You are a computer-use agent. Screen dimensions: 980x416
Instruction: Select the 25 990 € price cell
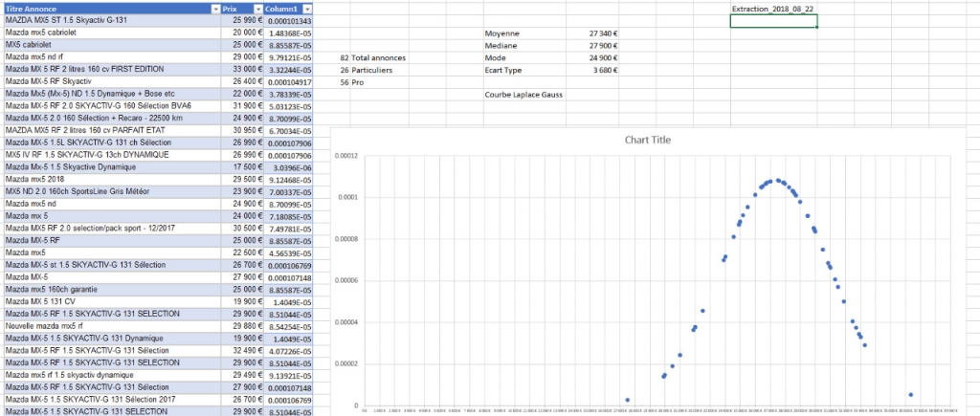242,21
